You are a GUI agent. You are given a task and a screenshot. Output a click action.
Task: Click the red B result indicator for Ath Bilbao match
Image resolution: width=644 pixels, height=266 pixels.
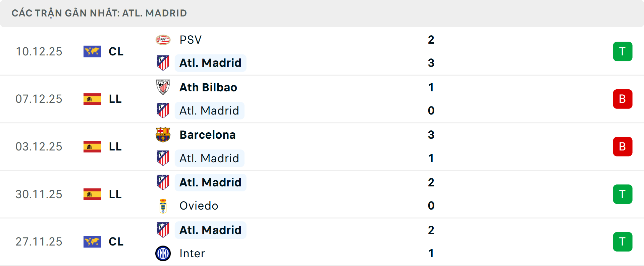(623, 99)
